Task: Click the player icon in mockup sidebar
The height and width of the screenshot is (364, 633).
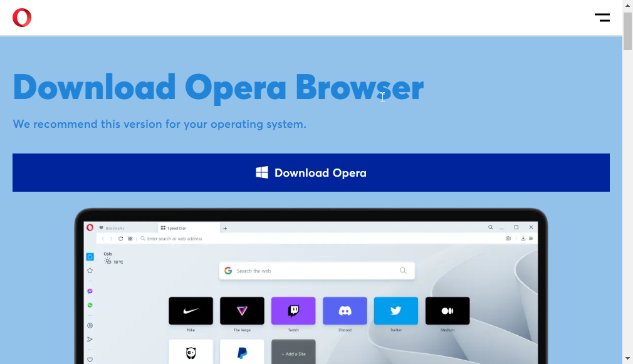Action: pyautogui.click(x=90, y=325)
